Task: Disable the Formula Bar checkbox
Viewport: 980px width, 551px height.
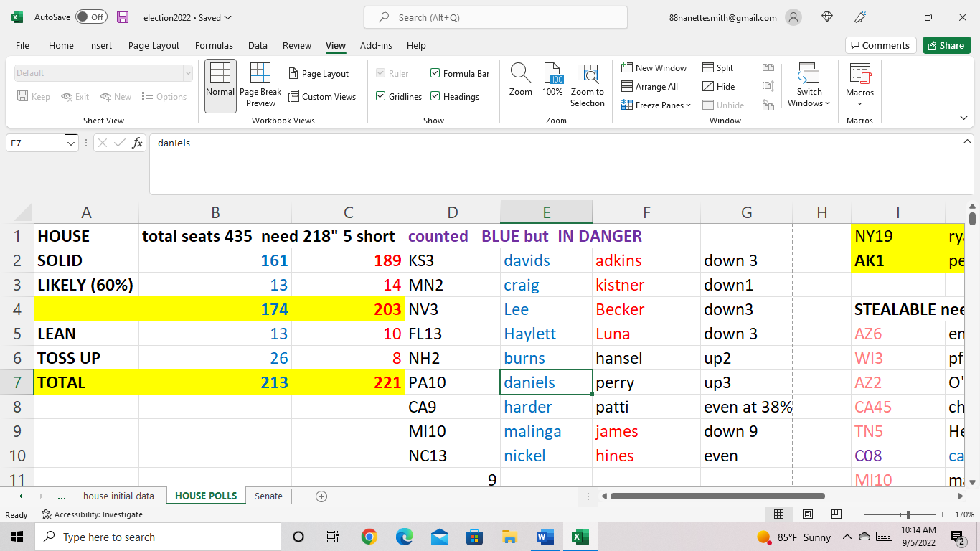Action: 435,73
